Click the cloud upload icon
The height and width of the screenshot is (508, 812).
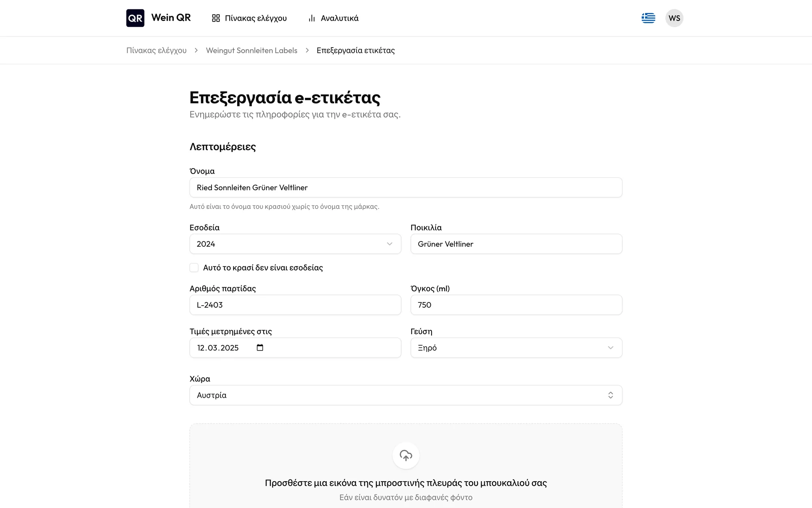point(406,456)
